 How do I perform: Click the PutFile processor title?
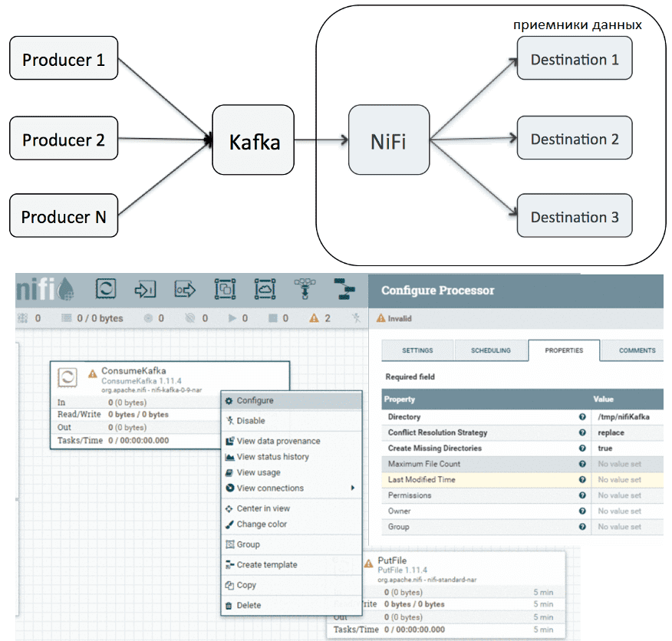[x=392, y=560]
